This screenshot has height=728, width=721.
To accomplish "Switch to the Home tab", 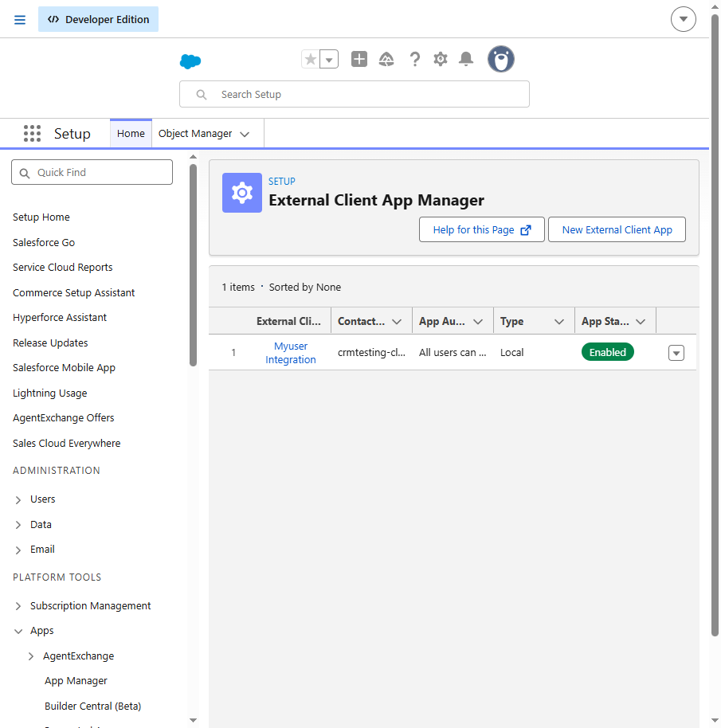I will click(131, 134).
